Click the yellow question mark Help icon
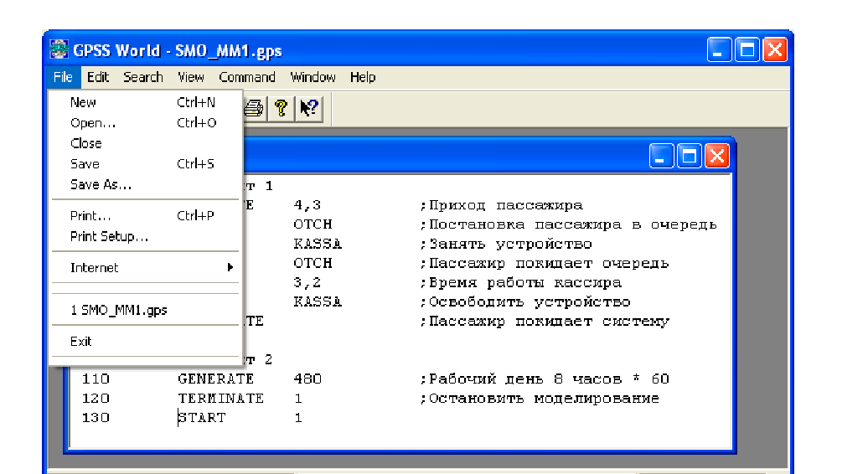The image size is (868, 474). tap(281, 108)
